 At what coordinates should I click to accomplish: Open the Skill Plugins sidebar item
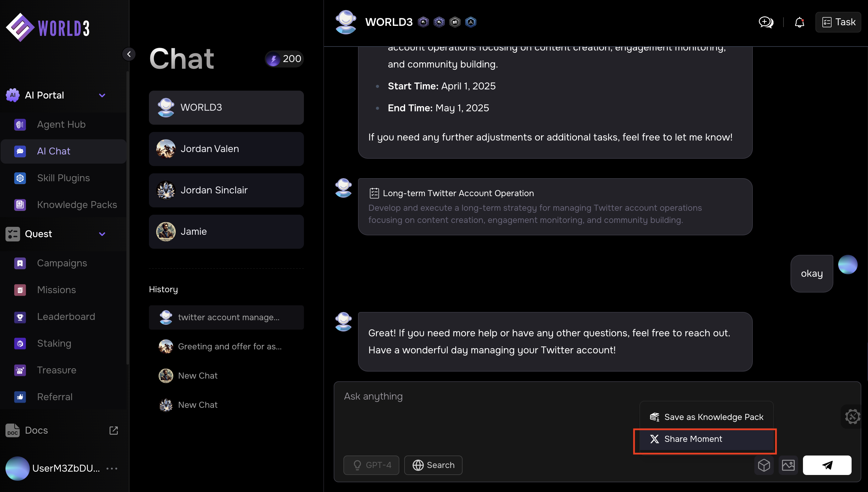point(63,178)
